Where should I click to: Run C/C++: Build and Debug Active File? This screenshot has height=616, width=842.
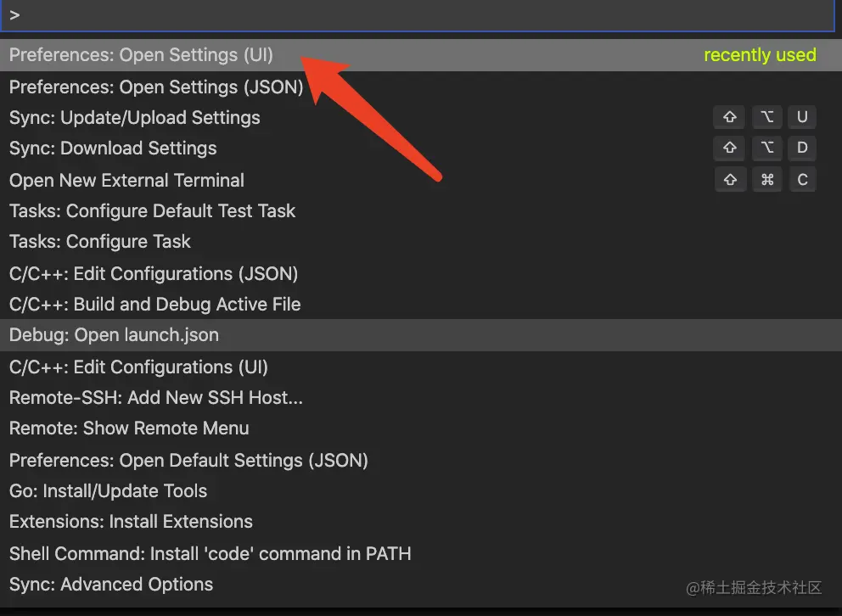[x=421, y=305]
